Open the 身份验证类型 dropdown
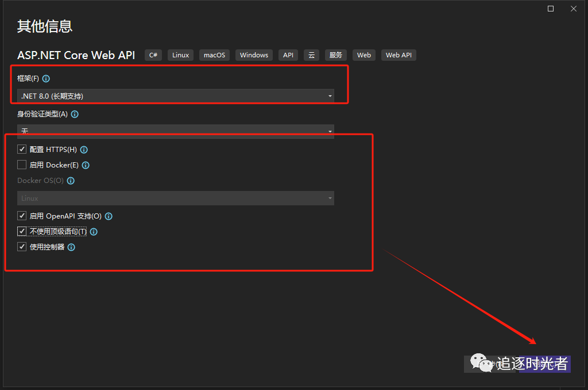588x390 pixels. click(x=176, y=131)
